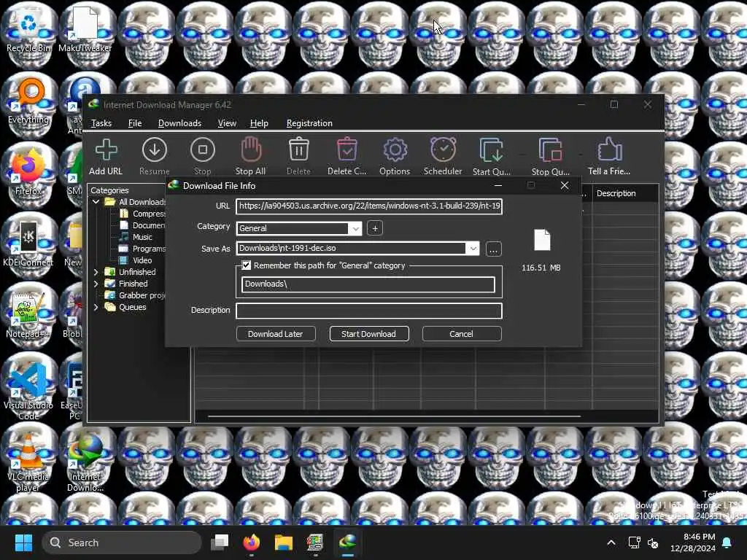Open notifications bell in system tray
Viewport: 747px width, 560px height.
click(727, 542)
